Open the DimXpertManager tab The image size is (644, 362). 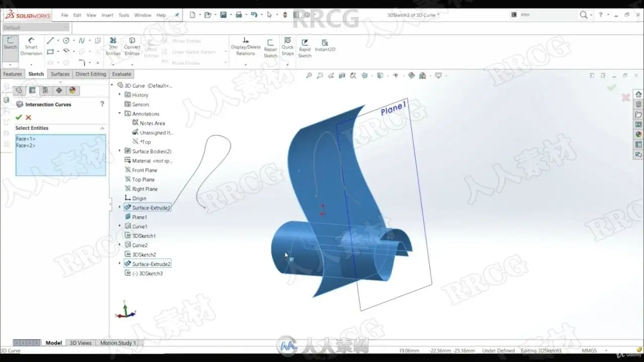point(59,90)
